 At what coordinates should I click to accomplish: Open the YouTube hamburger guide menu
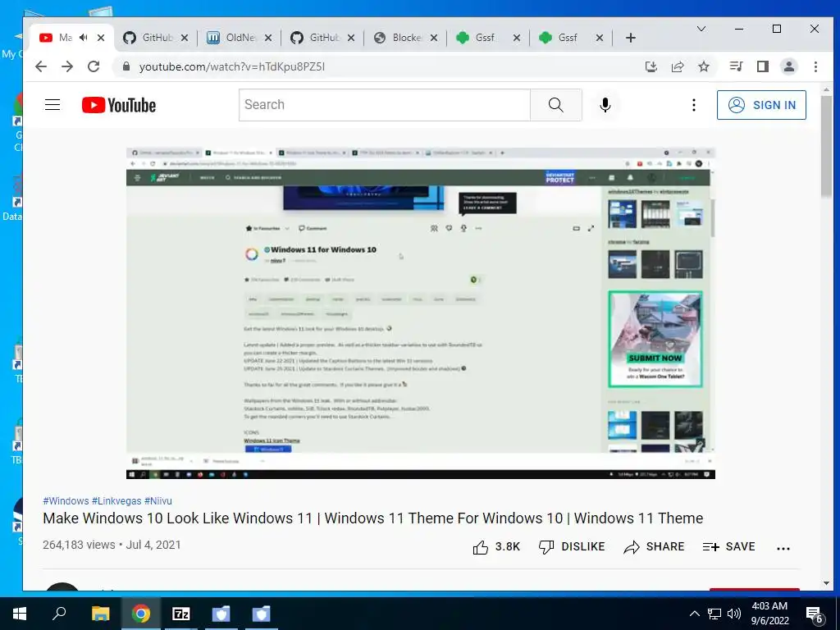52,104
